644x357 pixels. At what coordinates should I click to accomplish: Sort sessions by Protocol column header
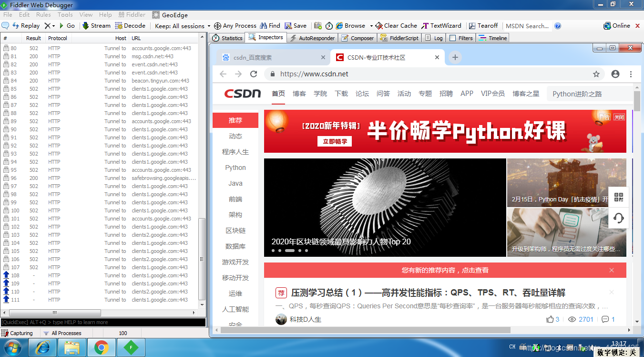pyautogui.click(x=58, y=38)
